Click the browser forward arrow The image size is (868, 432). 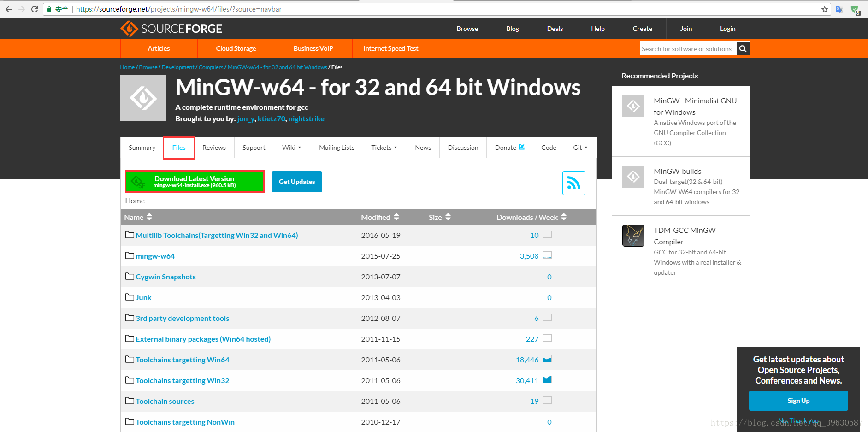[22, 9]
